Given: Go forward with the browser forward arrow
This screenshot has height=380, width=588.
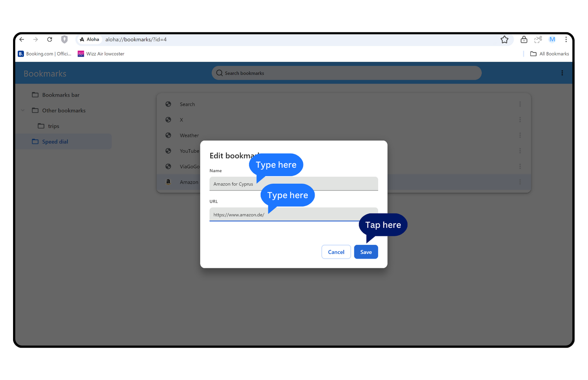Looking at the screenshot, I should (x=36, y=40).
